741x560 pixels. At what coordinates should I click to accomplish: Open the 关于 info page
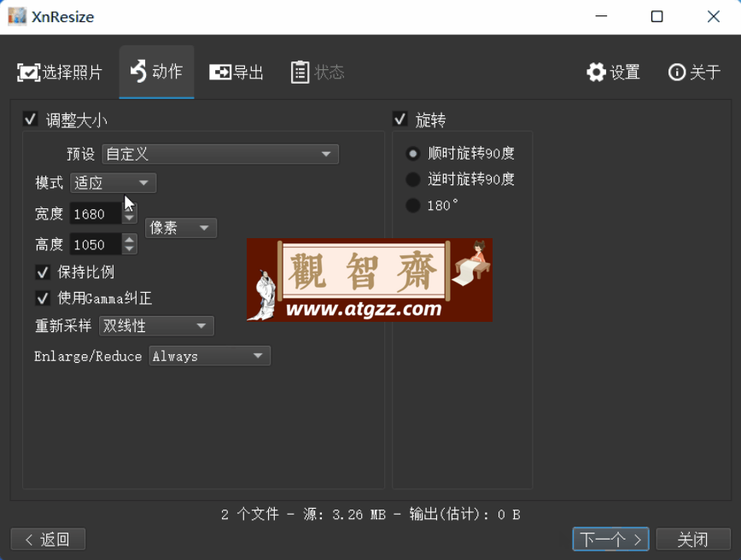[694, 73]
